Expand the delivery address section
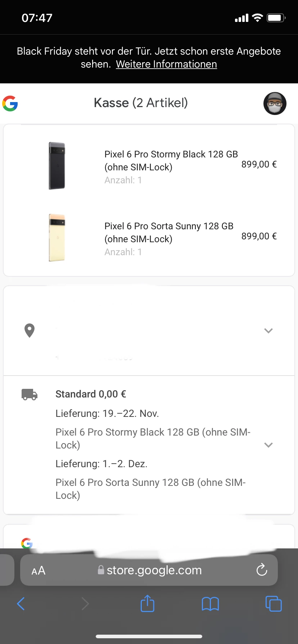The width and height of the screenshot is (298, 644). click(268, 331)
